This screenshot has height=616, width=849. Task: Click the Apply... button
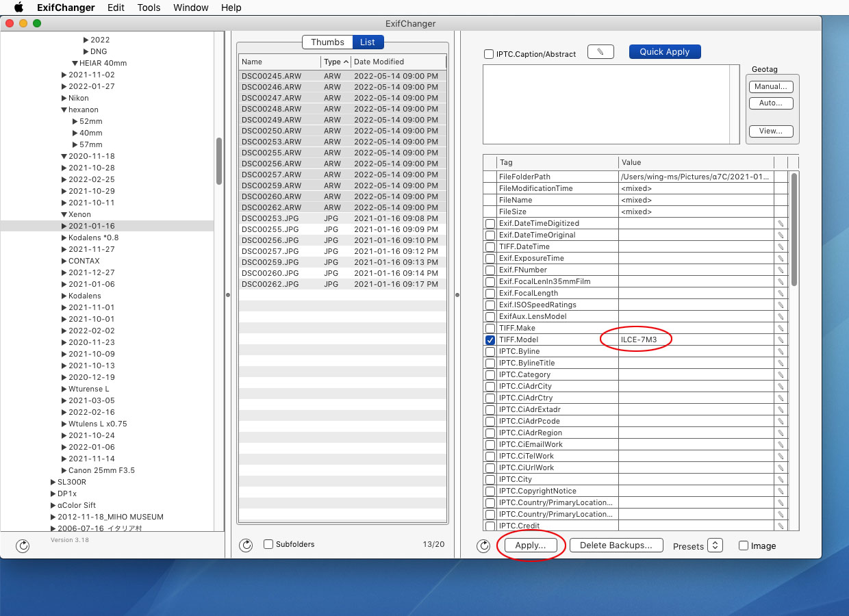point(531,546)
